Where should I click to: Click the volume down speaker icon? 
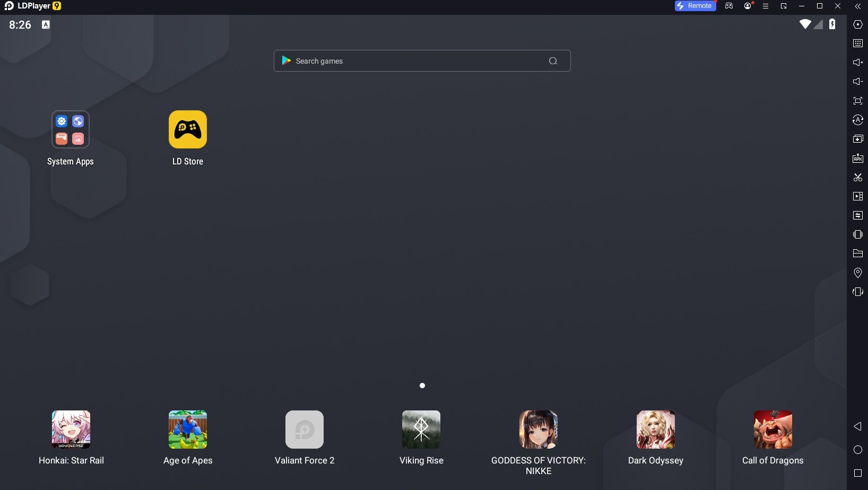coord(857,82)
